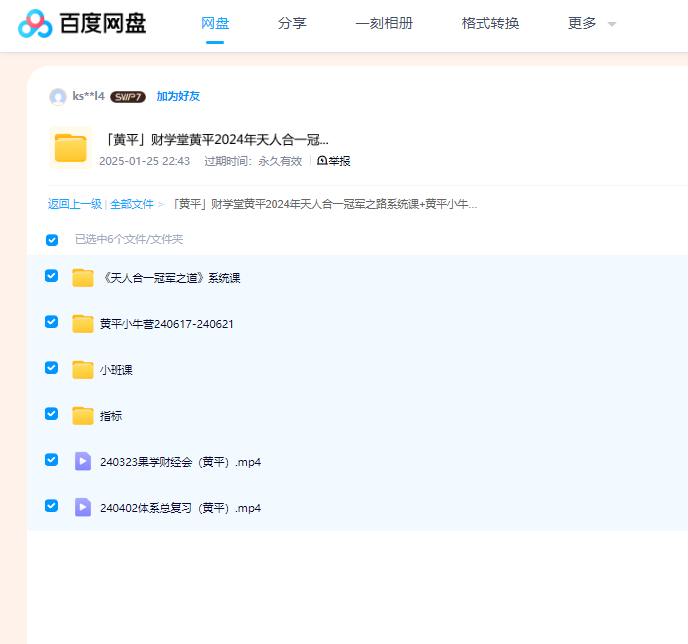The width and height of the screenshot is (688, 644).
Task: Click the 过期时间: 永久有效 text
Action: coord(253,161)
